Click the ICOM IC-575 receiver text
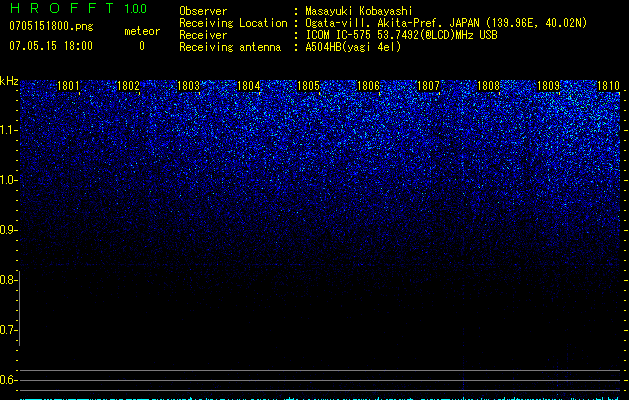 401,35
